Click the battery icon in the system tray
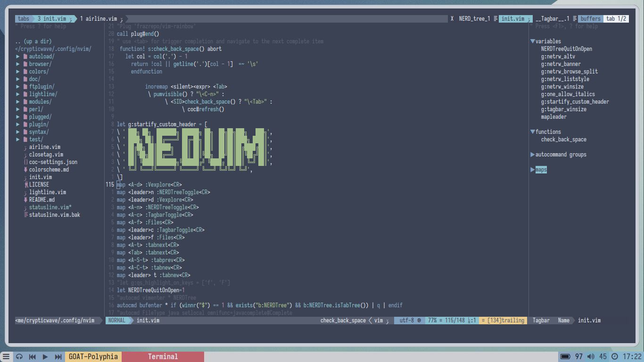Screen dimensions: 644x362 pos(565,357)
